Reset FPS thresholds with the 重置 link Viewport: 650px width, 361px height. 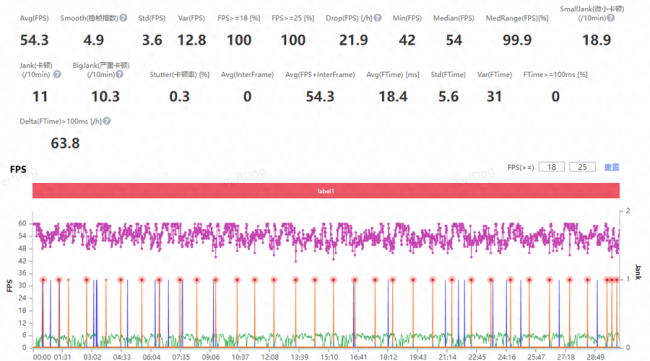click(x=611, y=167)
